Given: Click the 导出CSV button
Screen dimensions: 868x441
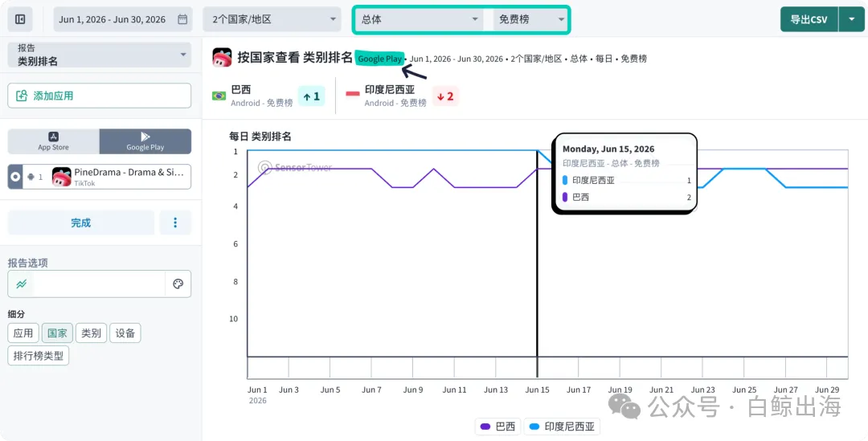Looking at the screenshot, I should click(x=809, y=19).
